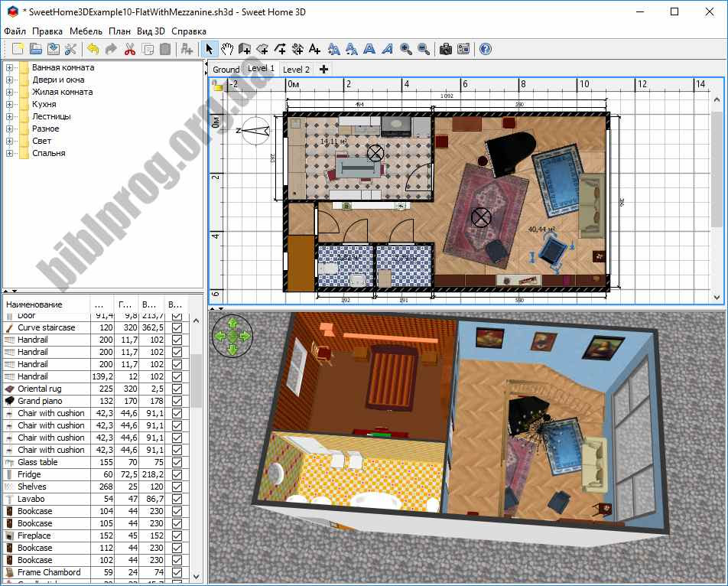Image resolution: width=728 pixels, height=586 pixels.
Task: Choose the Create walls tool
Action: pos(245,49)
